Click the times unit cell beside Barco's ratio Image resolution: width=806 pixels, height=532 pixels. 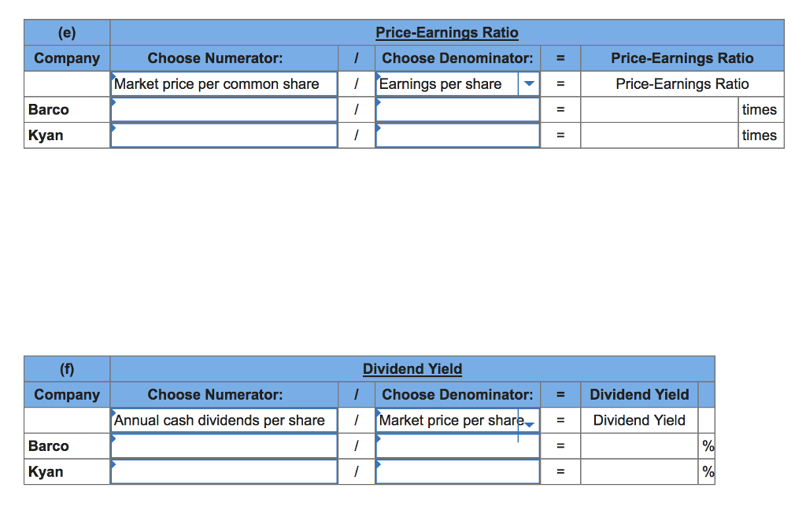click(x=759, y=109)
